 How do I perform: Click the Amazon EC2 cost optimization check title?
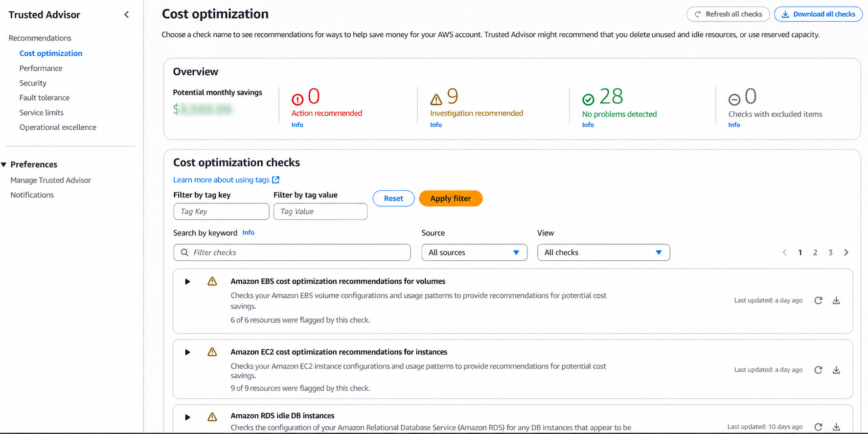tap(339, 352)
